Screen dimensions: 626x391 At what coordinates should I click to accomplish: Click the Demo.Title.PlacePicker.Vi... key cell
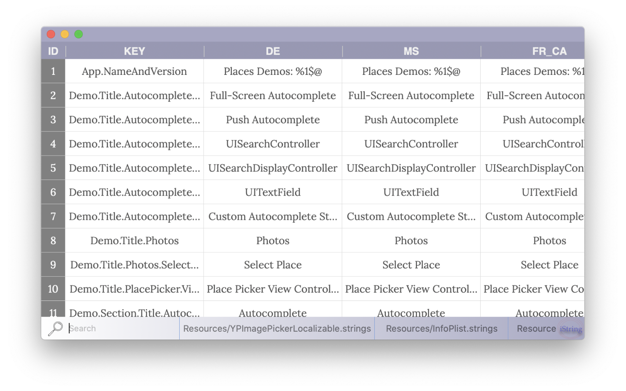point(134,289)
